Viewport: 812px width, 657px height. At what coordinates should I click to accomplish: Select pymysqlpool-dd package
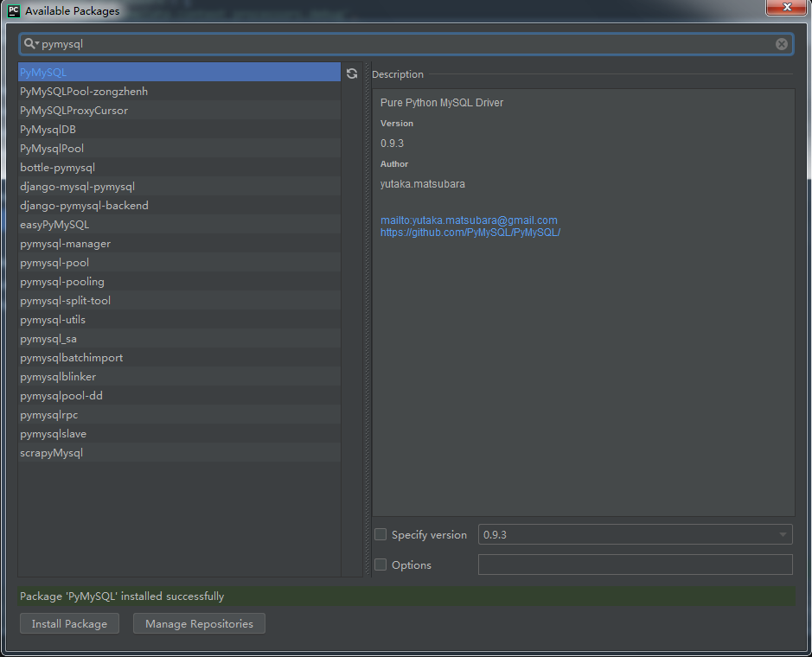tap(179, 396)
